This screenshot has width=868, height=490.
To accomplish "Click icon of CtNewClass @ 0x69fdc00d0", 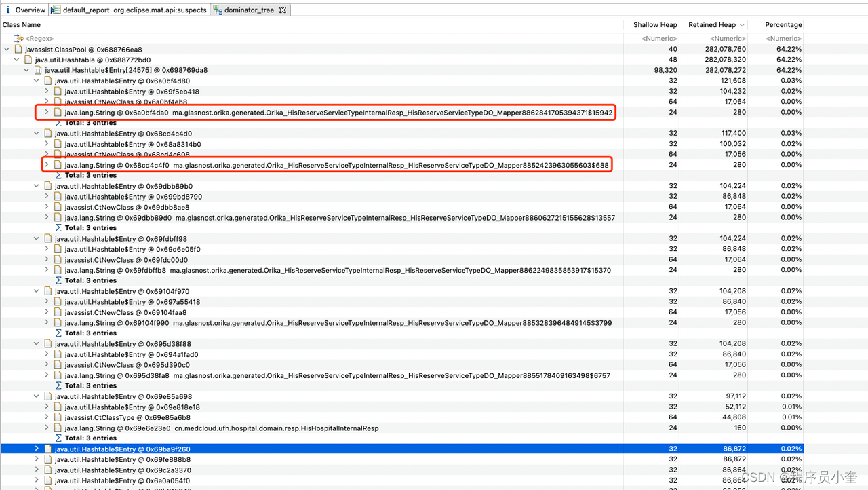I will coord(58,260).
